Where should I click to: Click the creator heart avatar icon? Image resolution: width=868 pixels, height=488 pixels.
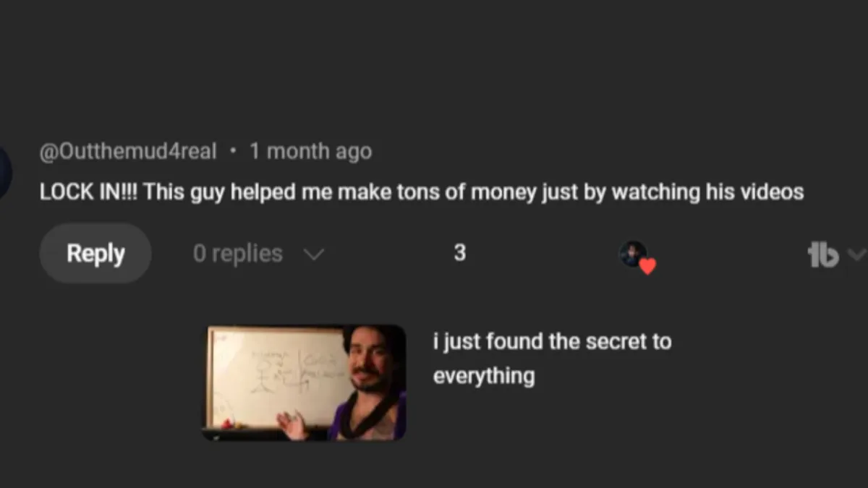coord(633,254)
